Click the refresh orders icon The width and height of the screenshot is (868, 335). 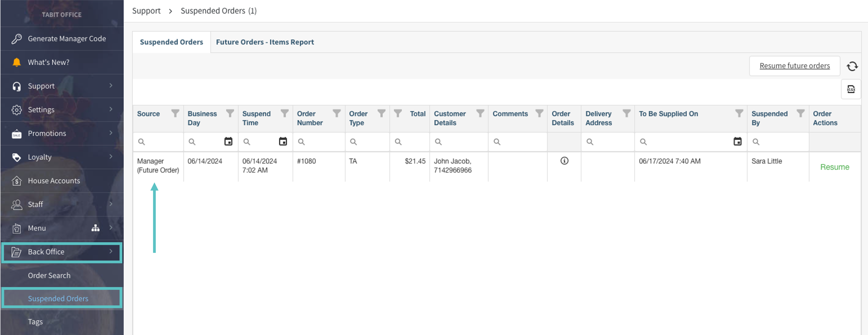pos(852,66)
